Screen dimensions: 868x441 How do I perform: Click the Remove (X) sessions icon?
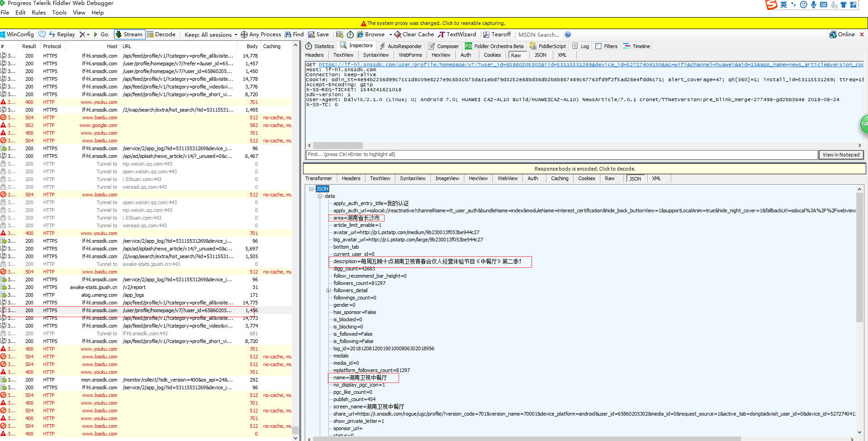82,34
